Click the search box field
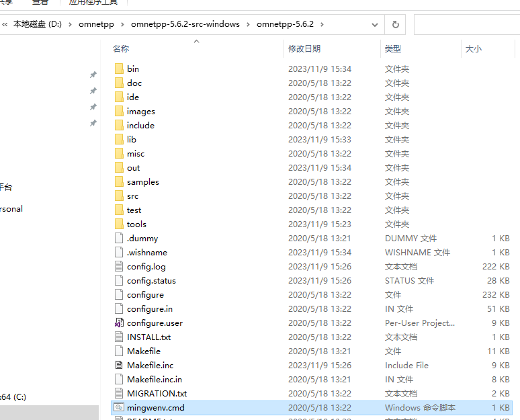 (x=467, y=24)
